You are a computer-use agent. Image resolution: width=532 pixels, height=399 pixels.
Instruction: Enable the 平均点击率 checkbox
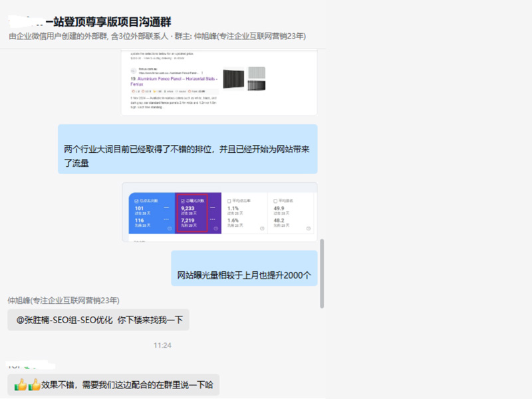229,201
